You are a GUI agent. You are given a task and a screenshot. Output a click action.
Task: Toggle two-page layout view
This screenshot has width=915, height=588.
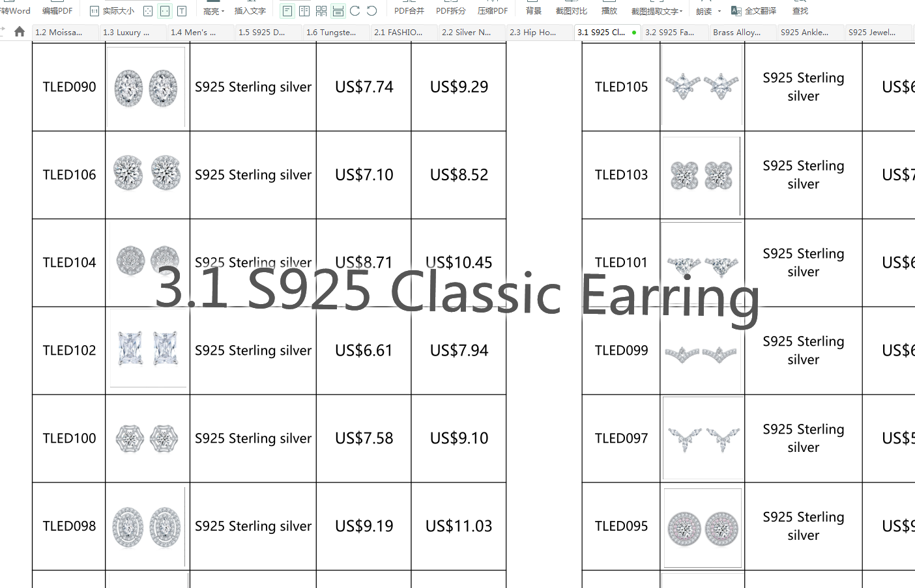304,10
